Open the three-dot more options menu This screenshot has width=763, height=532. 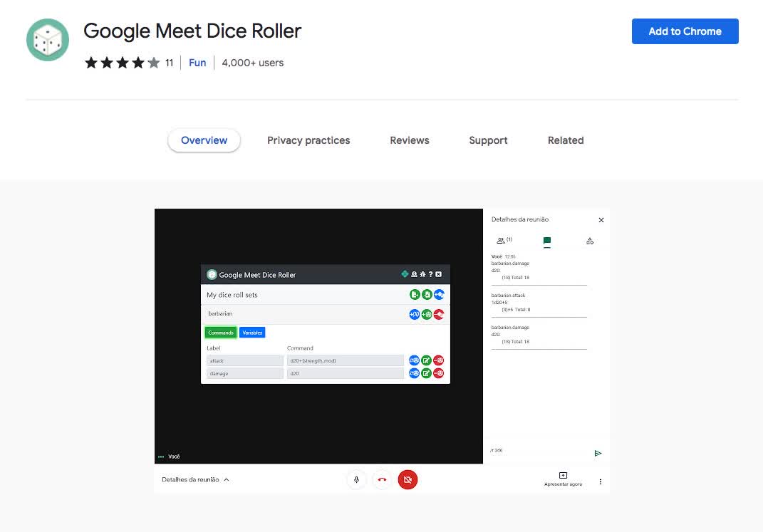point(601,481)
